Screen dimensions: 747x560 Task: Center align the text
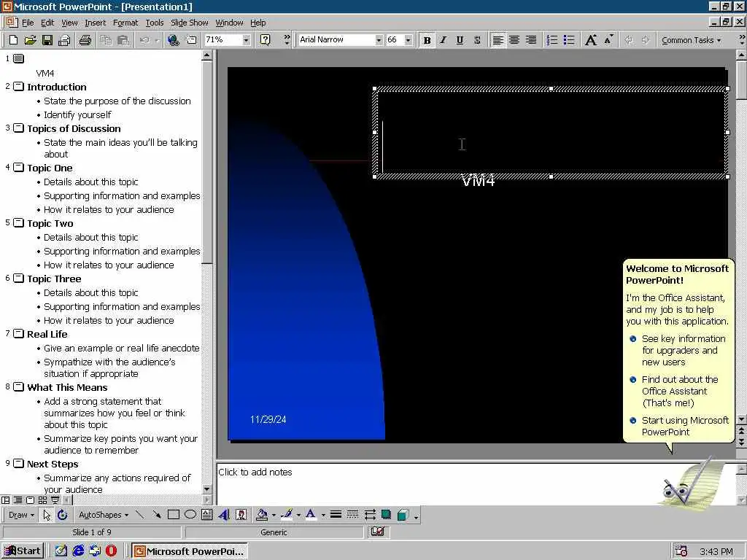(x=514, y=40)
